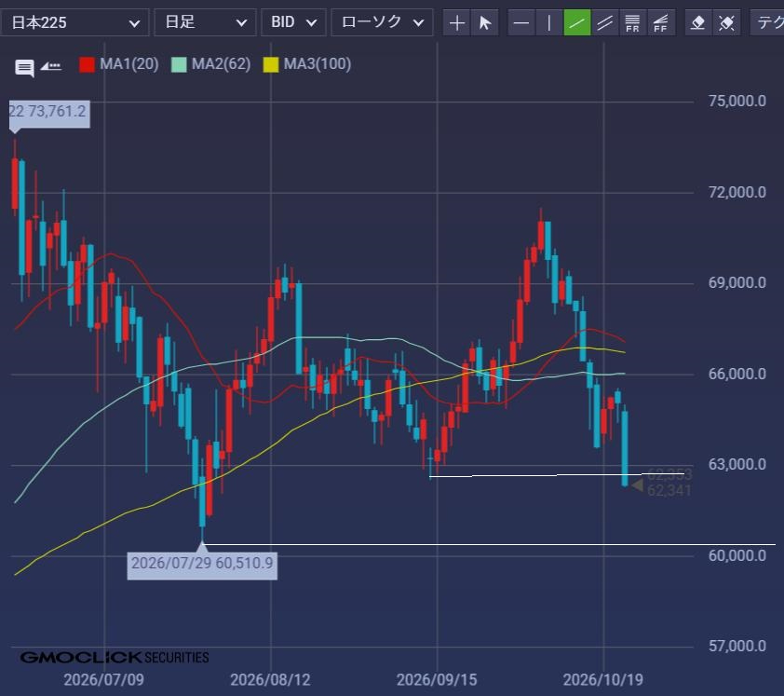This screenshot has height=696, width=784.
Task: Click the red MA1(20) color swatch
Action: [87, 65]
